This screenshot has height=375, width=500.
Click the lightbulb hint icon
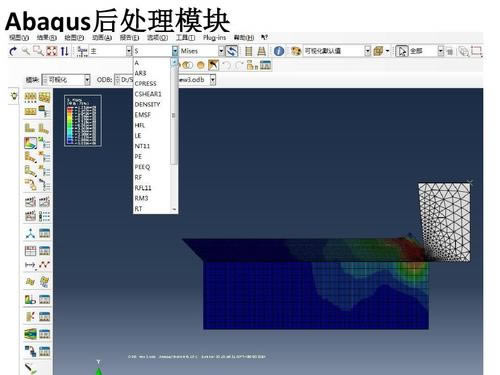[14, 96]
